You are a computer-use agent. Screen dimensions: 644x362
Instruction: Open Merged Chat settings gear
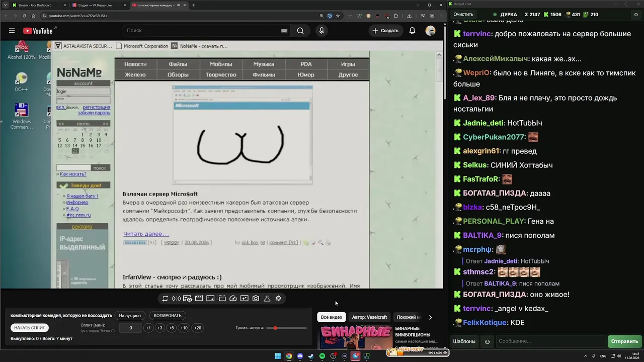pyautogui.click(x=635, y=15)
